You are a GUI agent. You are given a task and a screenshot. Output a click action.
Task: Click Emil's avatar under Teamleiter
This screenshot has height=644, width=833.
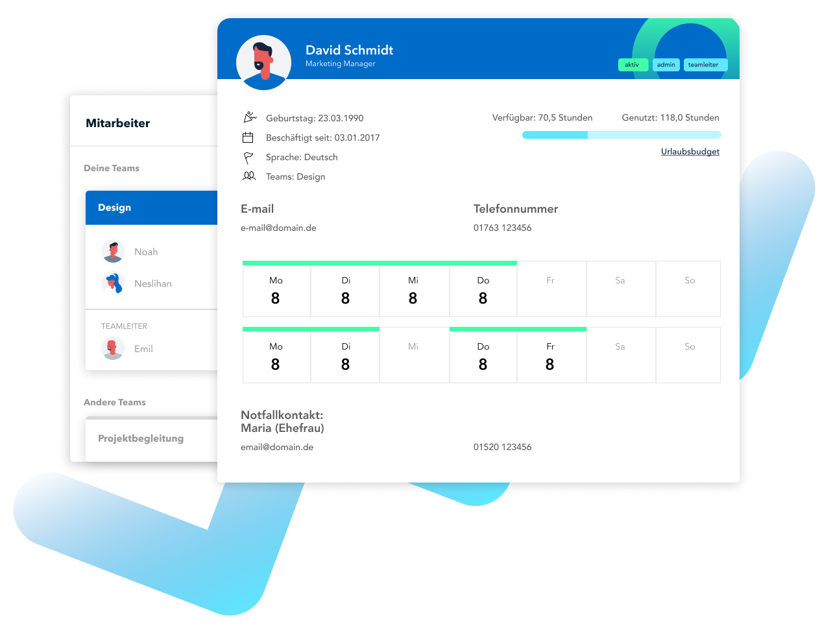[x=113, y=348]
